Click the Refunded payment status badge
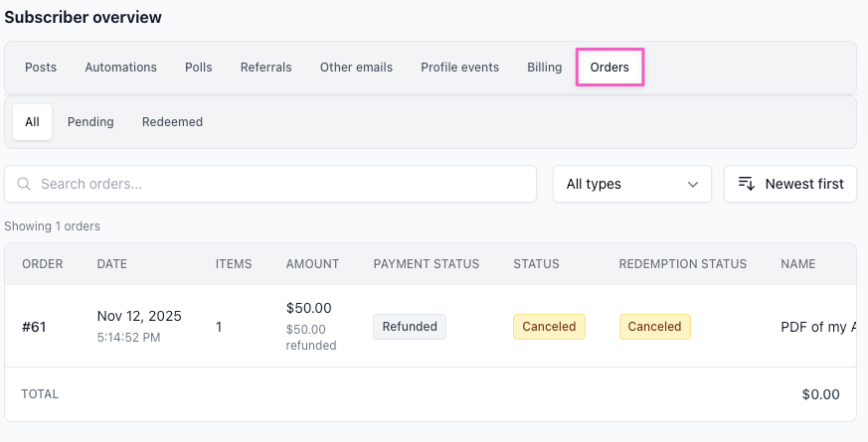Screen dimensions: 868x442 pos(410,327)
